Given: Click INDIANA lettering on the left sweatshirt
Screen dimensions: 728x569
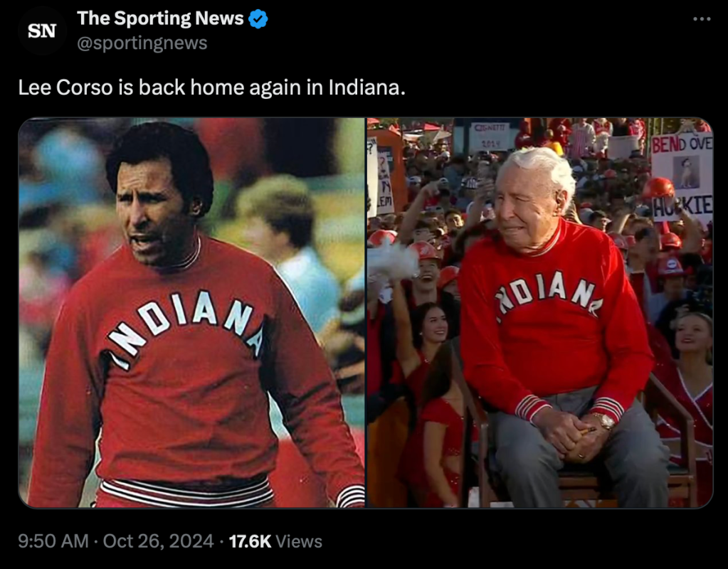Looking at the screenshot, I should click(x=186, y=326).
